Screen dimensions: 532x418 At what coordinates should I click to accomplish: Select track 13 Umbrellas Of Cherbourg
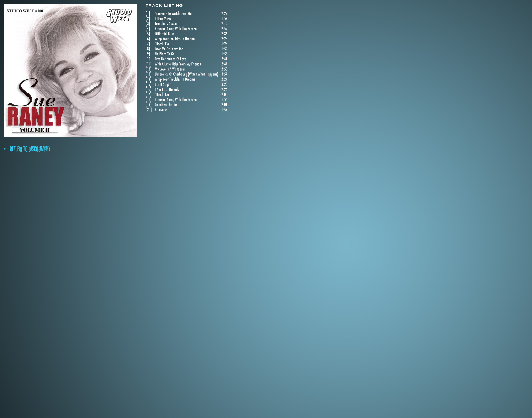click(187, 74)
